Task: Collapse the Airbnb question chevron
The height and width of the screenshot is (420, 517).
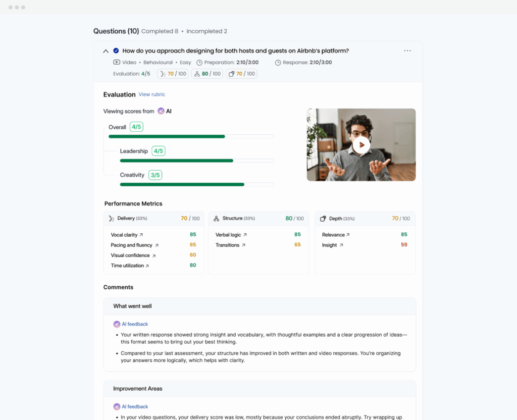Action: click(106, 51)
